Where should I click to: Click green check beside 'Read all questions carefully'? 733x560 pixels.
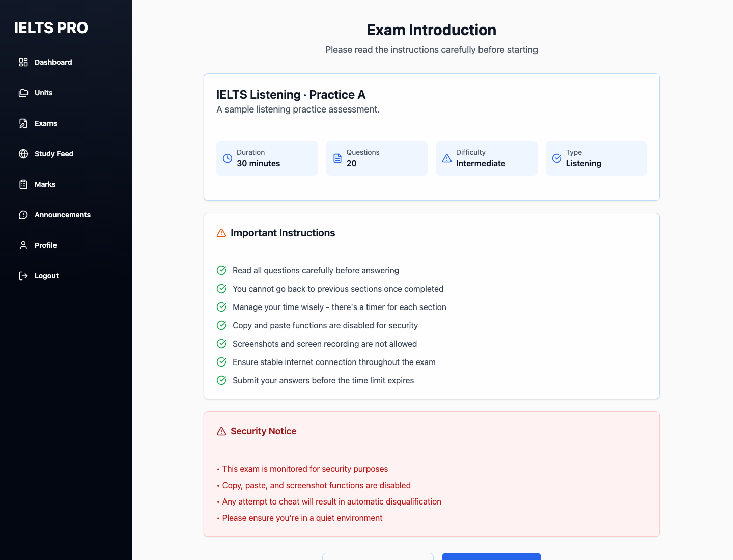coord(221,270)
